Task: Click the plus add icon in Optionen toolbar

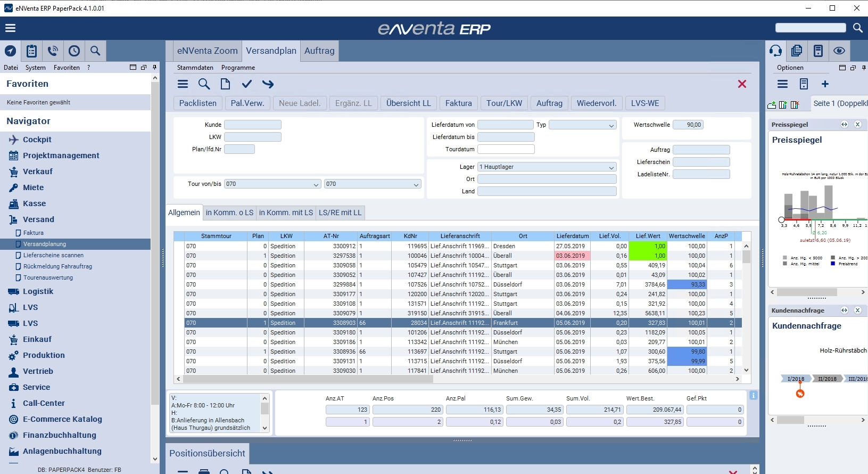Action: tap(825, 84)
